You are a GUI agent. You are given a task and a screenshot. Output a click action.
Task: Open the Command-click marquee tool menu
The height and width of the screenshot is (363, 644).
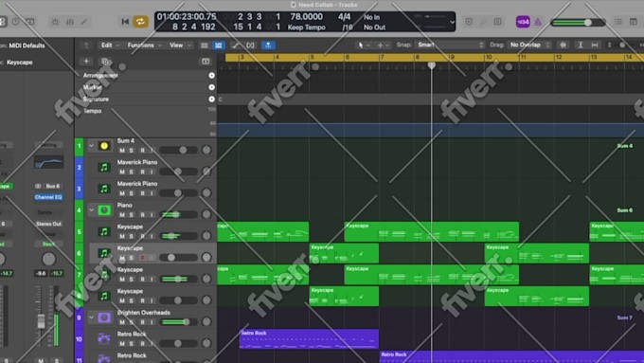coord(383,45)
